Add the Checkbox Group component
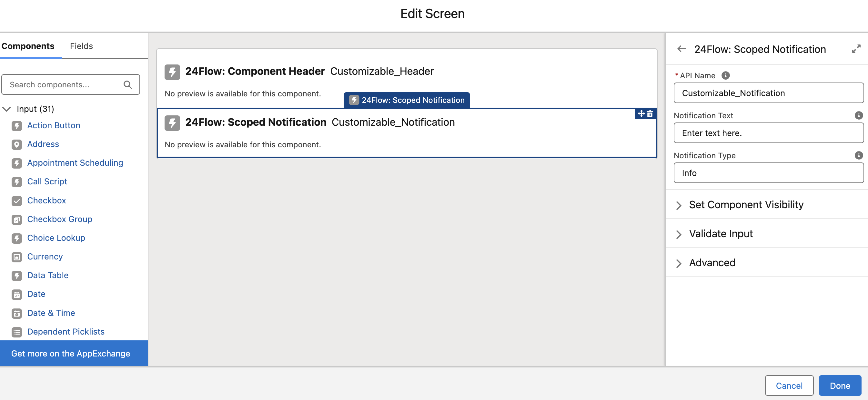This screenshot has width=868, height=400. [x=60, y=219]
